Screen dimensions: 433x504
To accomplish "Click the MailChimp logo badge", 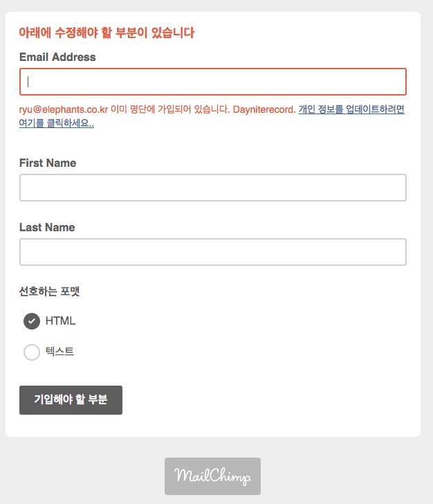I will [x=212, y=476].
